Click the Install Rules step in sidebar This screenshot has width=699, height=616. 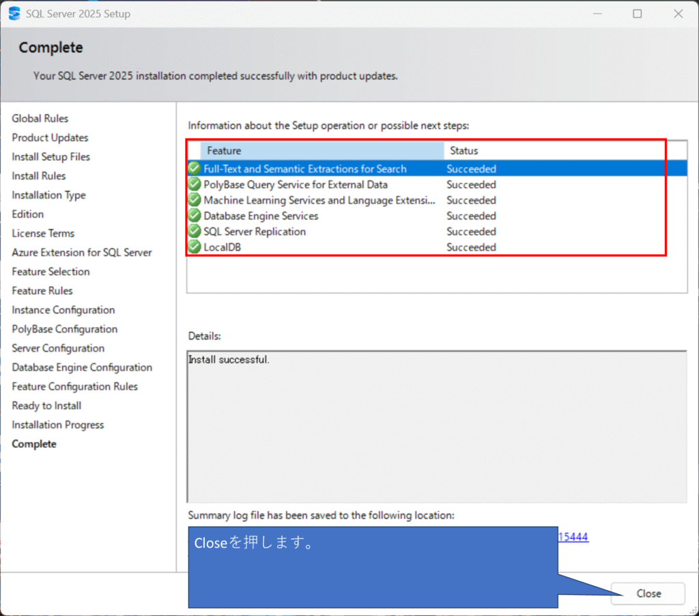click(x=39, y=176)
